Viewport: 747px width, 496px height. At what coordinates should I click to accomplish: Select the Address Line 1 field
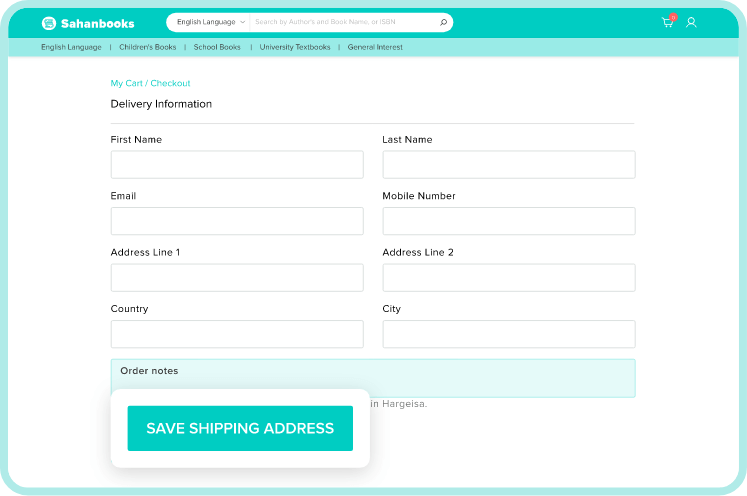(237, 278)
